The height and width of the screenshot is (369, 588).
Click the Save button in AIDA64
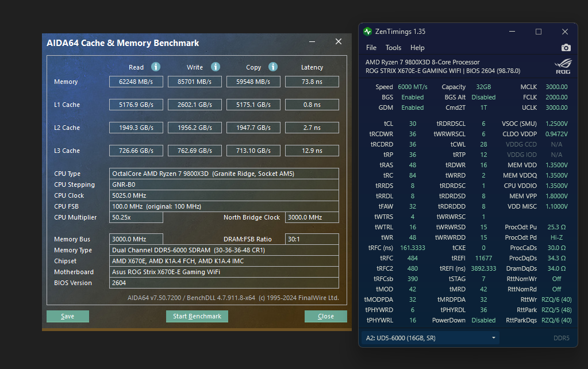(67, 316)
